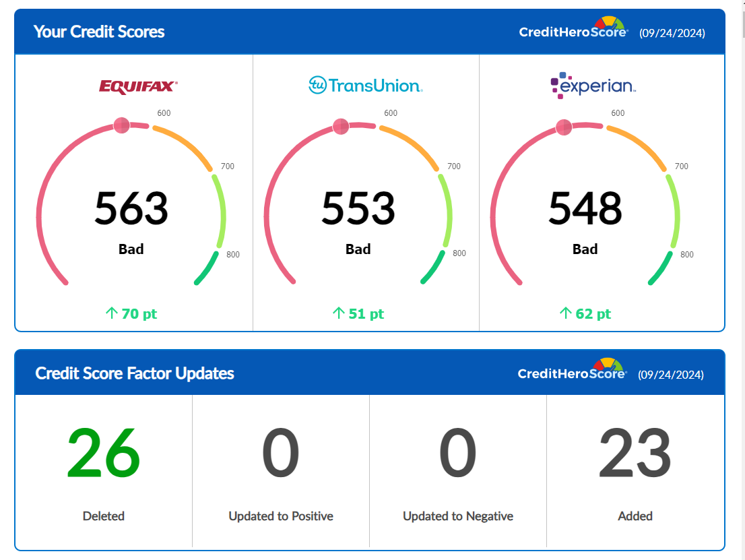The height and width of the screenshot is (560, 745).
Task: Click the 0 above Updated to Positive
Action: [281, 453]
